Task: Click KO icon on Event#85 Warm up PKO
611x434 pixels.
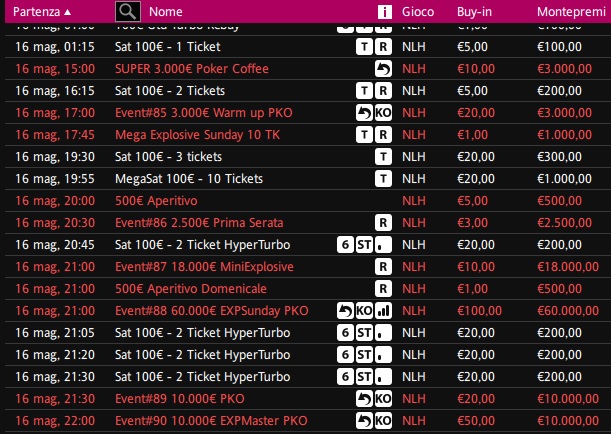Action: 382,113
